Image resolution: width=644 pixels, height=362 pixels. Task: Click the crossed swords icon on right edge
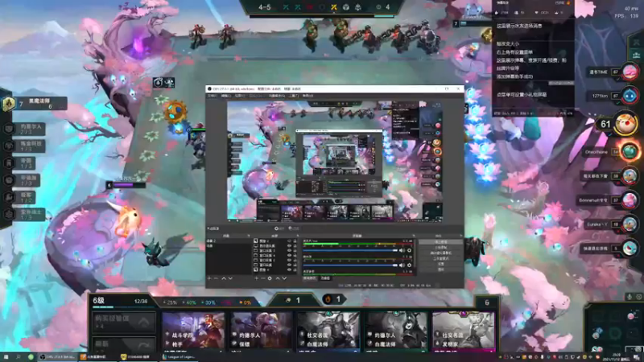pyautogui.click(x=637, y=43)
